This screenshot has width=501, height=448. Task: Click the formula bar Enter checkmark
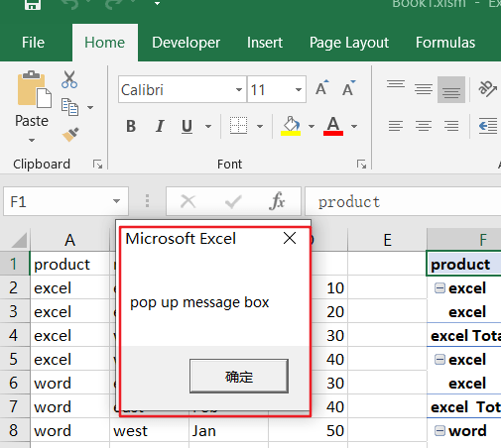pos(233,201)
